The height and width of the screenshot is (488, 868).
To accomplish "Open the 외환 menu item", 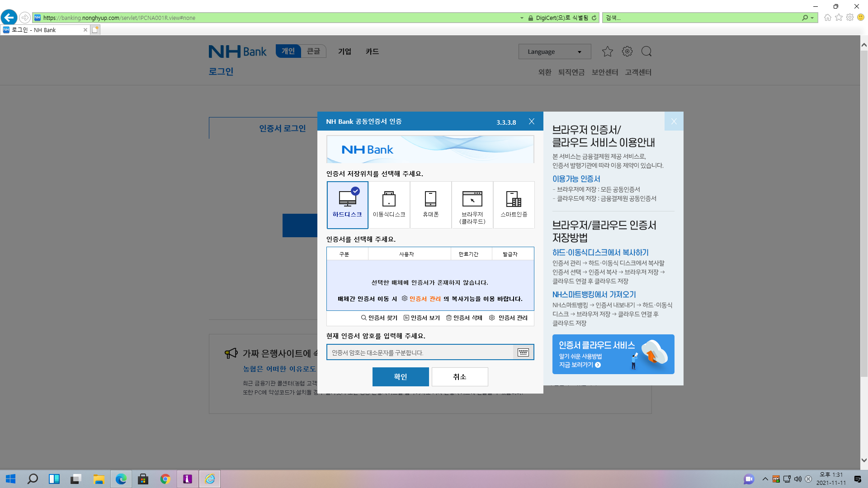I will [544, 72].
